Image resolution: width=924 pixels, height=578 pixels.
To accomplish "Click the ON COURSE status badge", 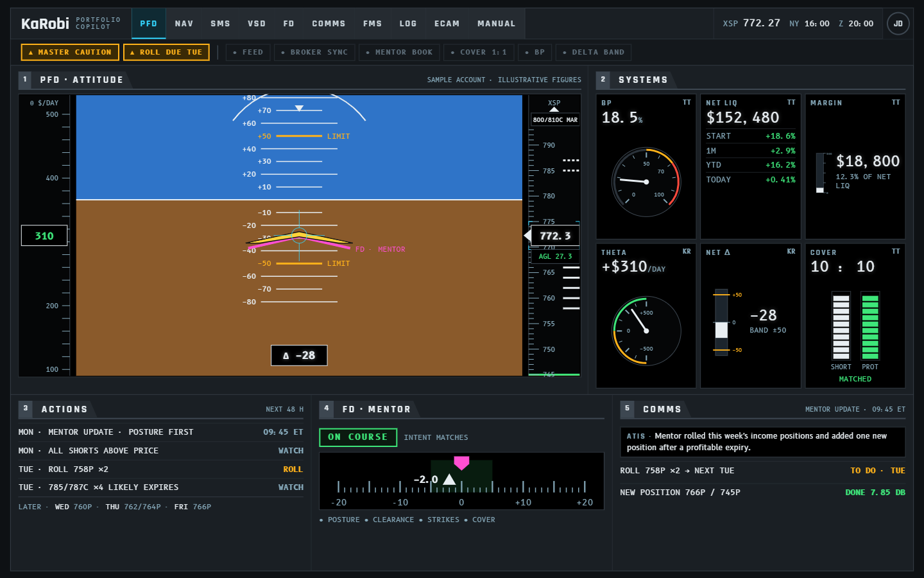I will [x=358, y=437].
